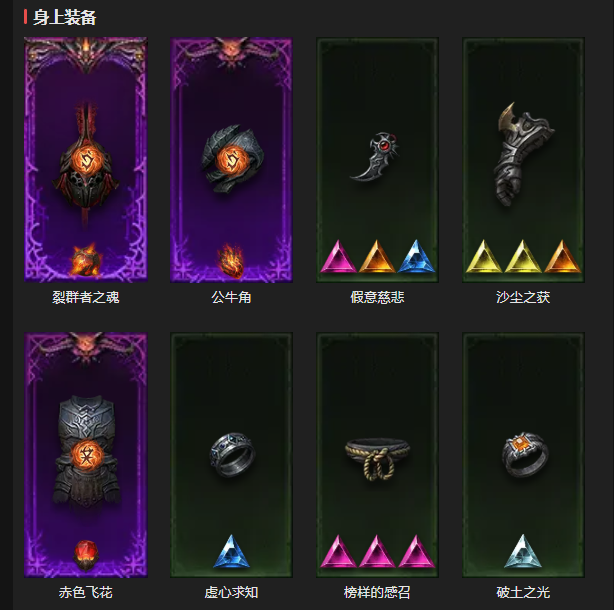Screen dimensions: 614x610
Task: Click flame legendary gem under 公牛角
Action: pos(231,260)
